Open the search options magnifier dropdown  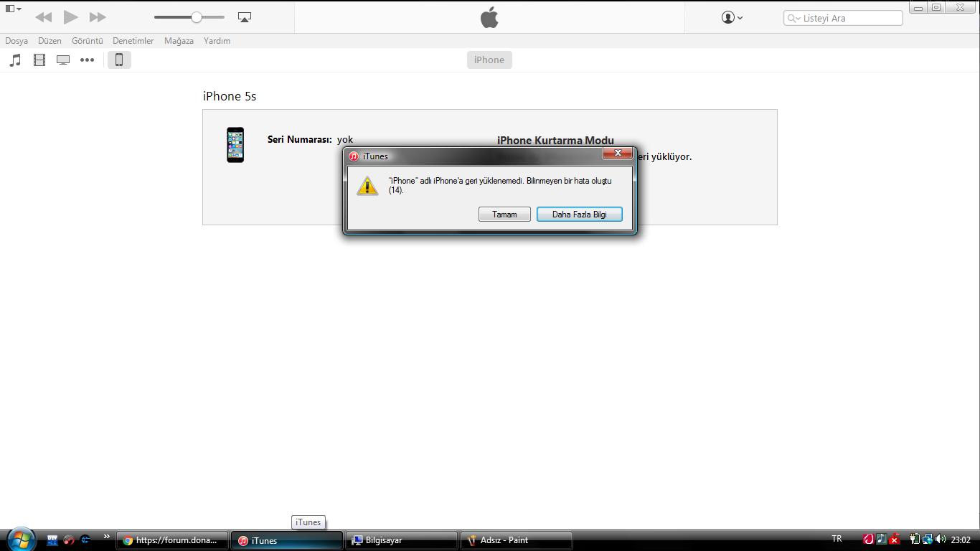point(793,18)
